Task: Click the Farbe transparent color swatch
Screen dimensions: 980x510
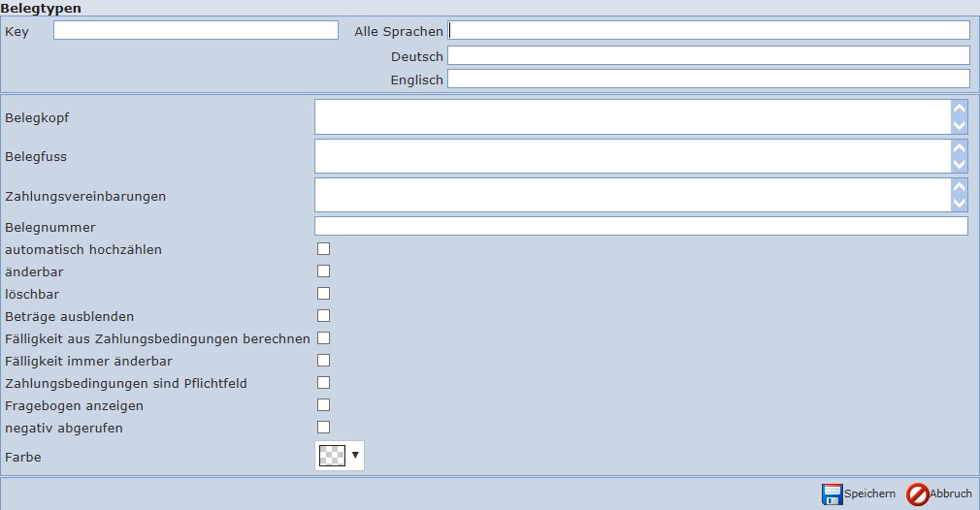Action: [332, 455]
